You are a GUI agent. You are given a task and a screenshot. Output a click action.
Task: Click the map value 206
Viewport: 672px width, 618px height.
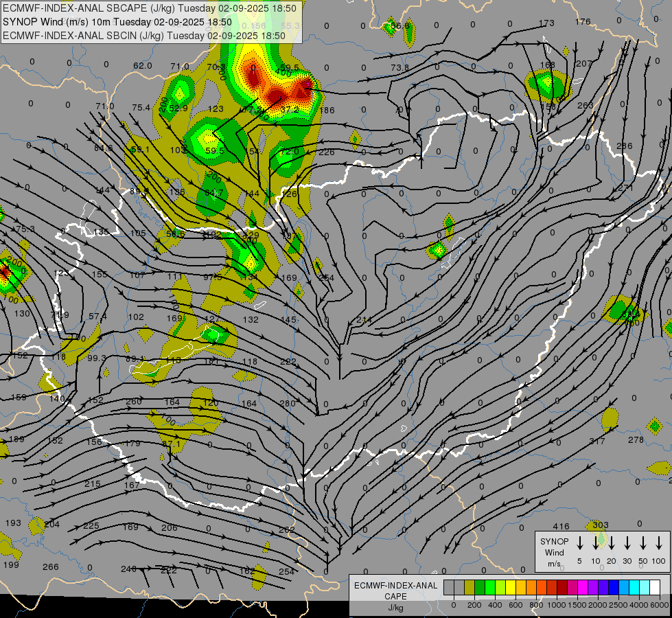(x=170, y=527)
